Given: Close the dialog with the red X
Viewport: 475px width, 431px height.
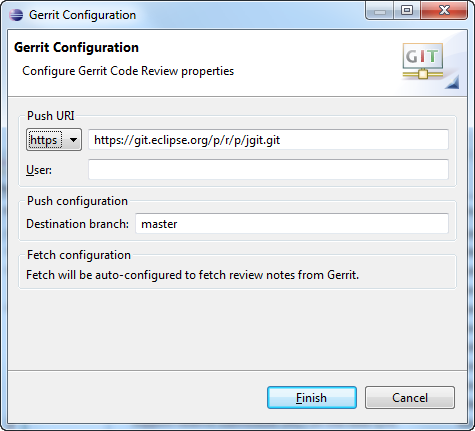Looking at the screenshot, I should click(x=444, y=11).
